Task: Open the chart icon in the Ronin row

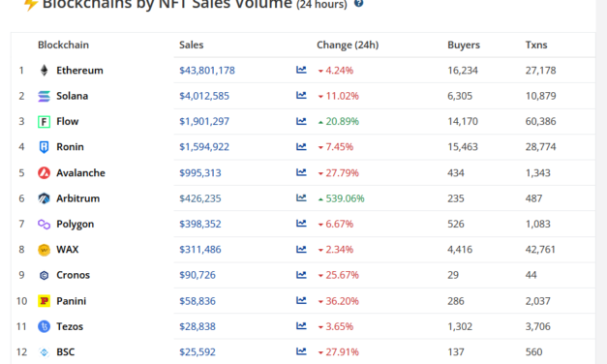Action: tap(301, 147)
